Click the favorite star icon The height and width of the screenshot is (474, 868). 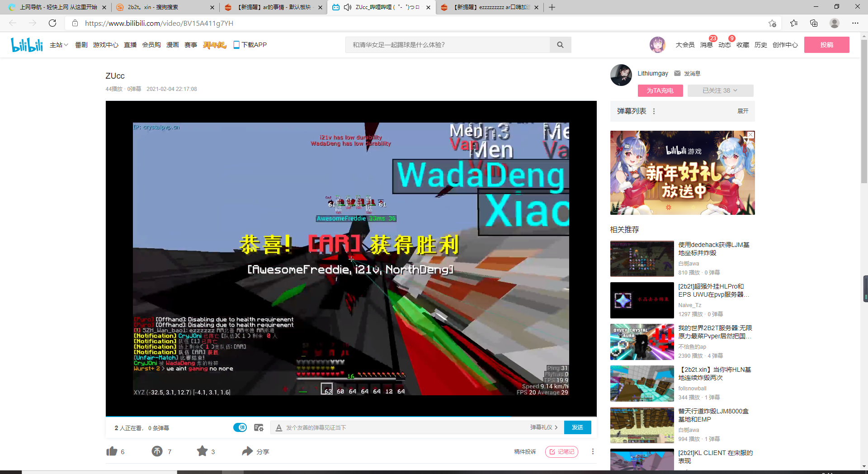[202, 451]
